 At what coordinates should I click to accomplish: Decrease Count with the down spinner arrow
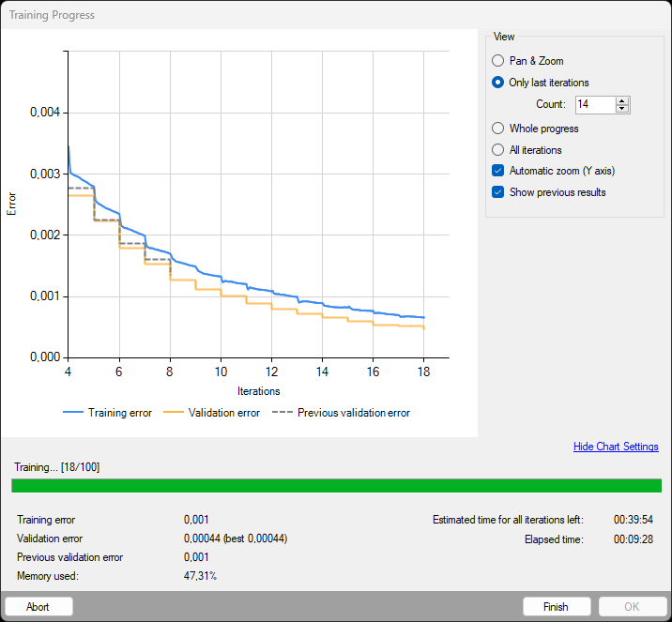click(622, 109)
